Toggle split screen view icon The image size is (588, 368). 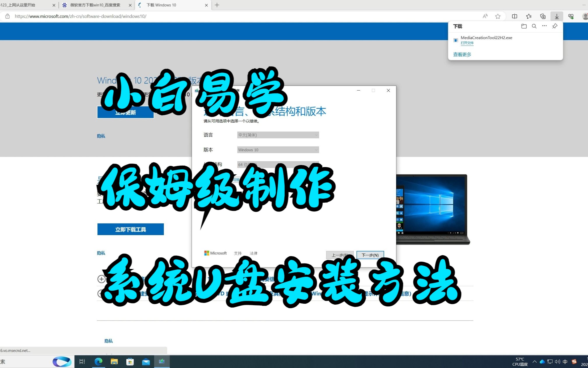(x=514, y=16)
